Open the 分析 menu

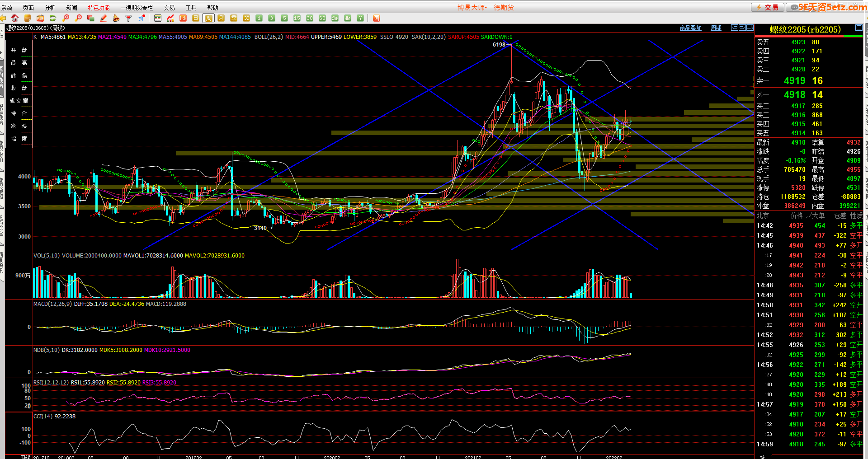[50, 8]
